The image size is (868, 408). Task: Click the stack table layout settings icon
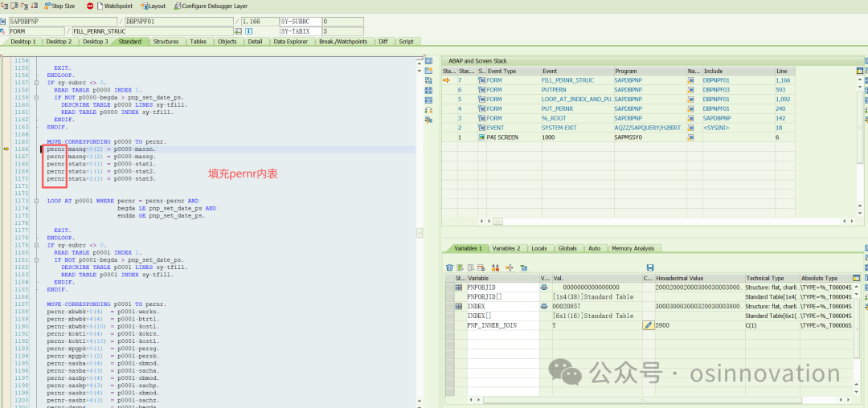click(859, 71)
